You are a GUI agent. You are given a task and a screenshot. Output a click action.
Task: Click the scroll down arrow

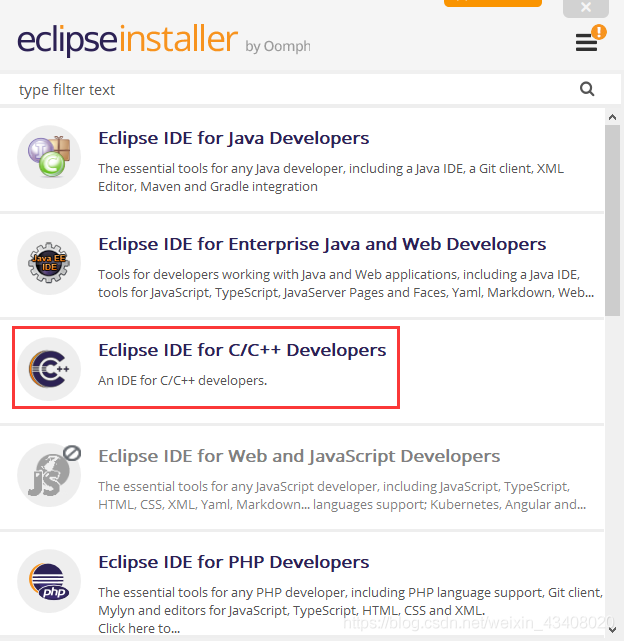(x=612, y=630)
